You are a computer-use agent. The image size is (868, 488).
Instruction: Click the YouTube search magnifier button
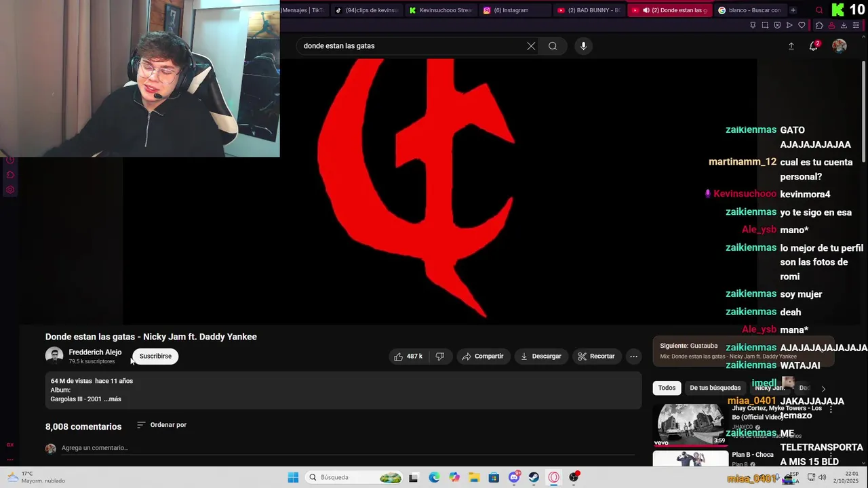(553, 46)
